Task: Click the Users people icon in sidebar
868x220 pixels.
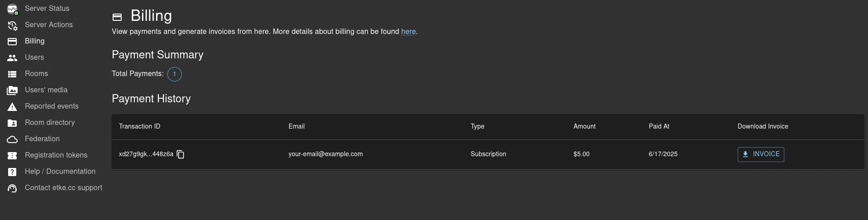Action: coord(12,58)
